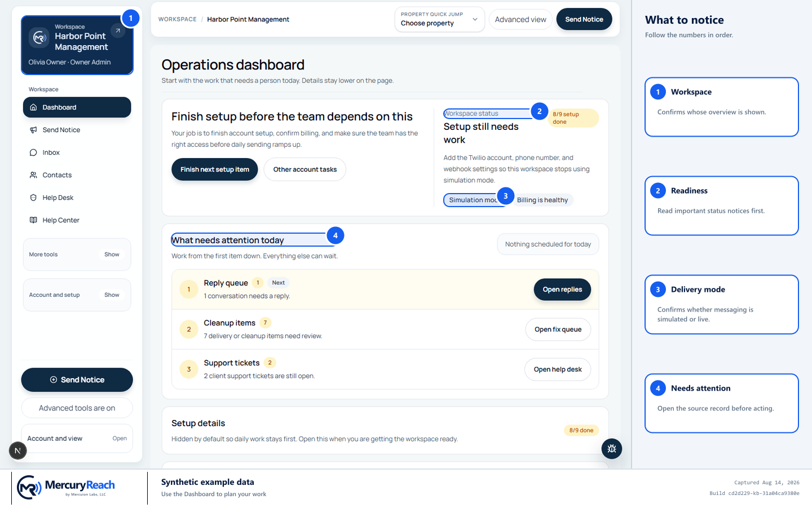Click the megaphone icon in the sidebar navigation
Viewport: 812px width, 508px height.
[x=33, y=130]
